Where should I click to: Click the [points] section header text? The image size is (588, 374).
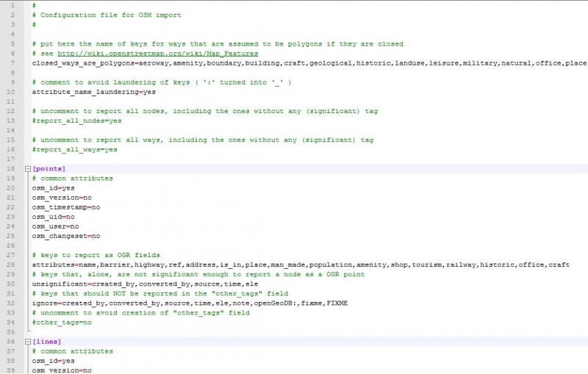(x=49, y=169)
